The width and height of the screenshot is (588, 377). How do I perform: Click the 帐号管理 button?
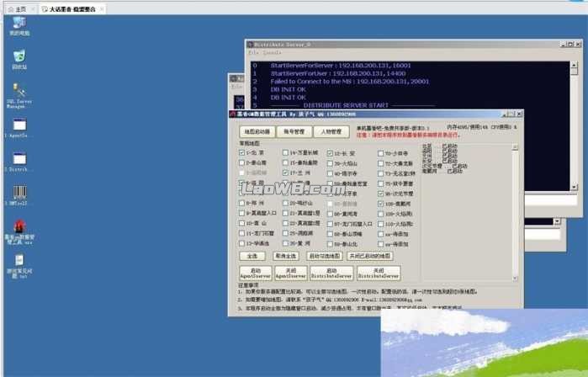click(294, 132)
